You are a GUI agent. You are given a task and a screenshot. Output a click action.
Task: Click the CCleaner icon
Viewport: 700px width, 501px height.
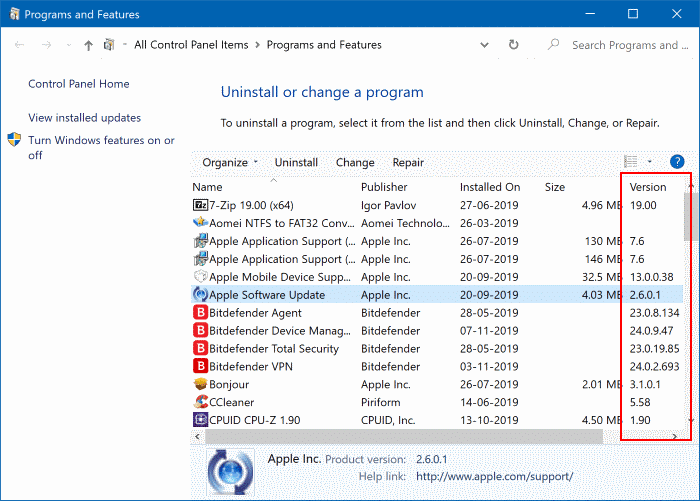click(x=200, y=402)
